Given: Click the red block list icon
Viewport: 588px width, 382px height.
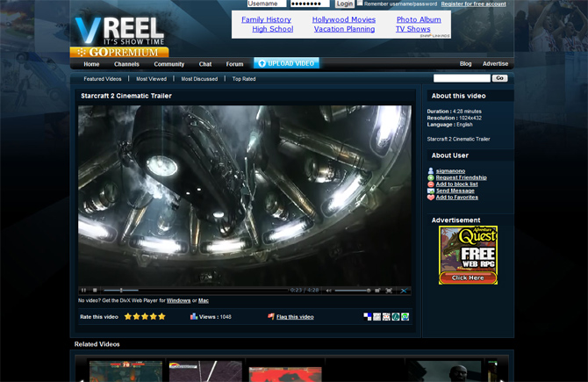Looking at the screenshot, I should click(431, 184).
